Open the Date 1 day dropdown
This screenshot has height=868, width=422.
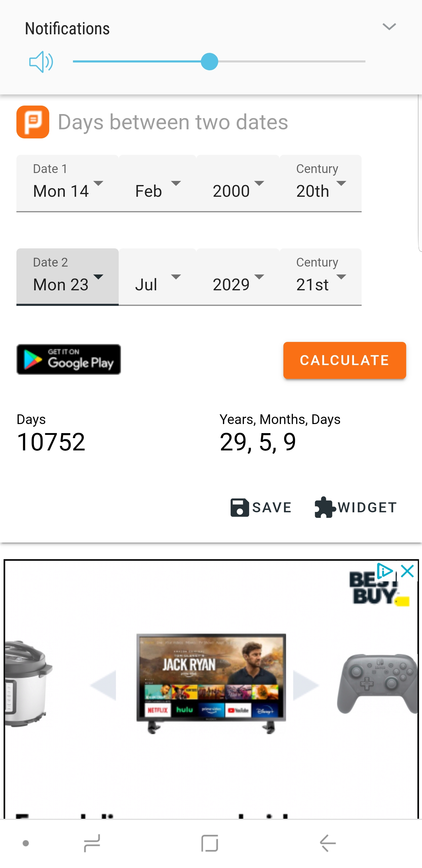tap(67, 184)
